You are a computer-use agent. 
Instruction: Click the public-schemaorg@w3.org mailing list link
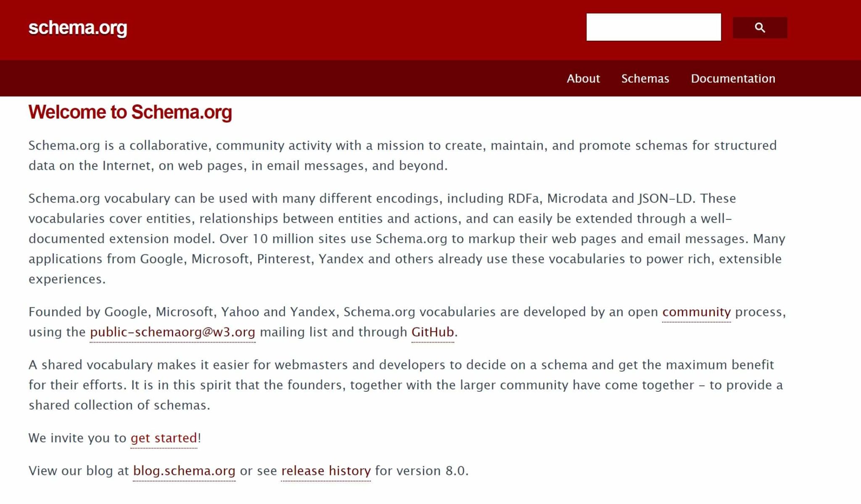coord(172,332)
